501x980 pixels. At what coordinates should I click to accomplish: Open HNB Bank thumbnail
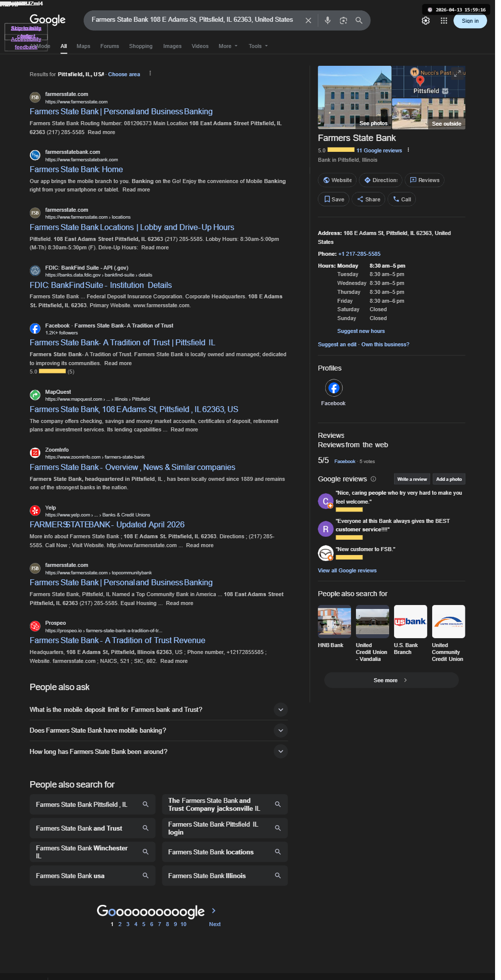tap(334, 621)
